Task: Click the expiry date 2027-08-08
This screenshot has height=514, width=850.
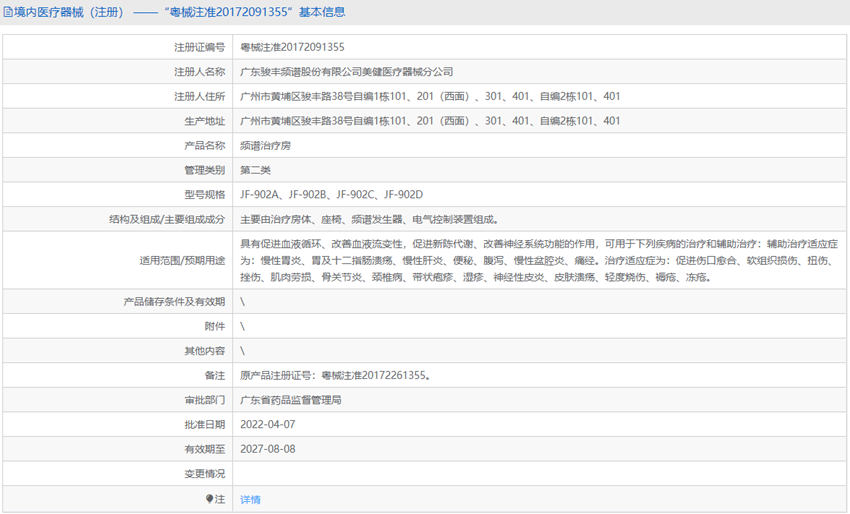Action: click(268, 449)
